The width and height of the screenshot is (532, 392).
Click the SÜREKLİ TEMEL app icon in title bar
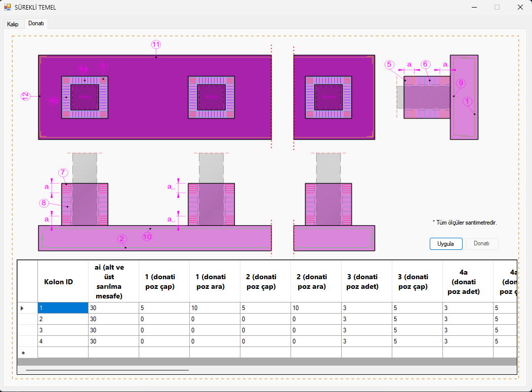pos(8,8)
